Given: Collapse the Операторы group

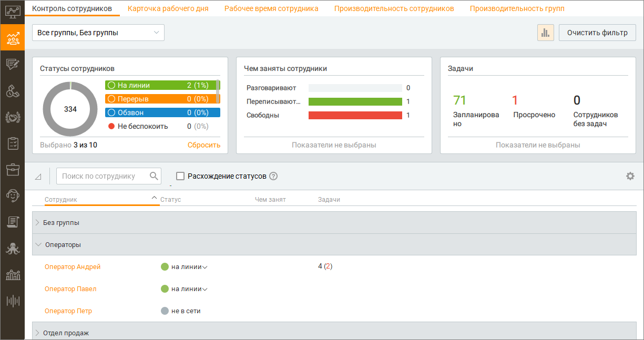Looking at the screenshot, I should pyautogui.click(x=37, y=244).
